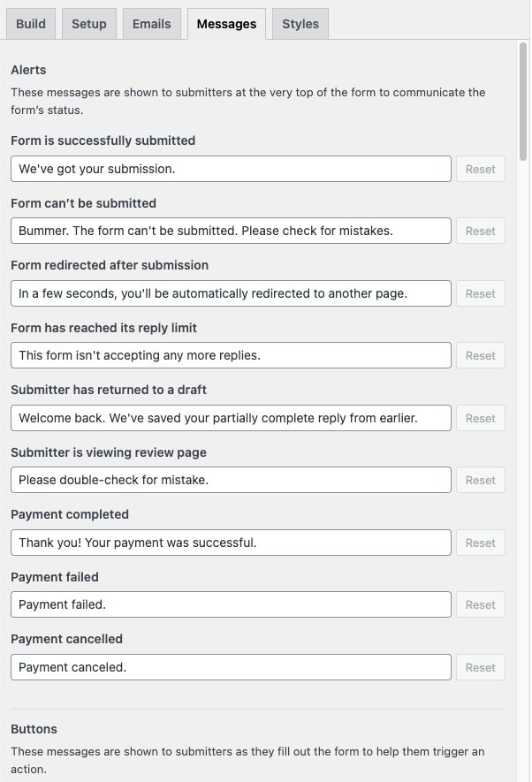Edit the 'Please double-check for mistake' field
This screenshot has width=532, height=782.
[x=231, y=480]
